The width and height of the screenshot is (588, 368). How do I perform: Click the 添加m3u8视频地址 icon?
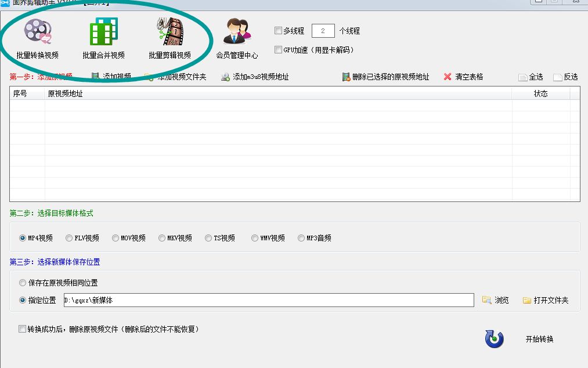click(225, 77)
